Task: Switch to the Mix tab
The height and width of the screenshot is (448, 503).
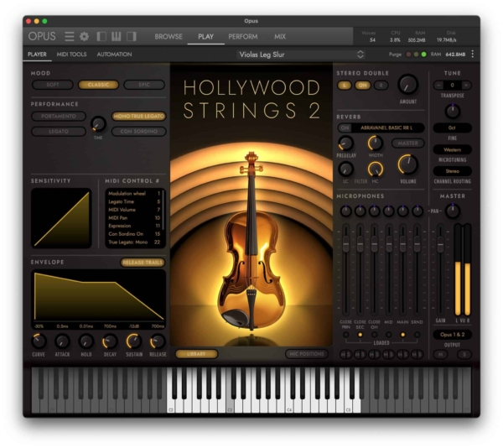Action: point(280,37)
